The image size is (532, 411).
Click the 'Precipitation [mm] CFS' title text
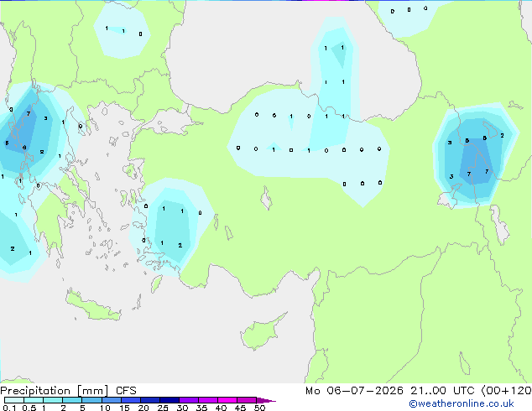point(68,391)
